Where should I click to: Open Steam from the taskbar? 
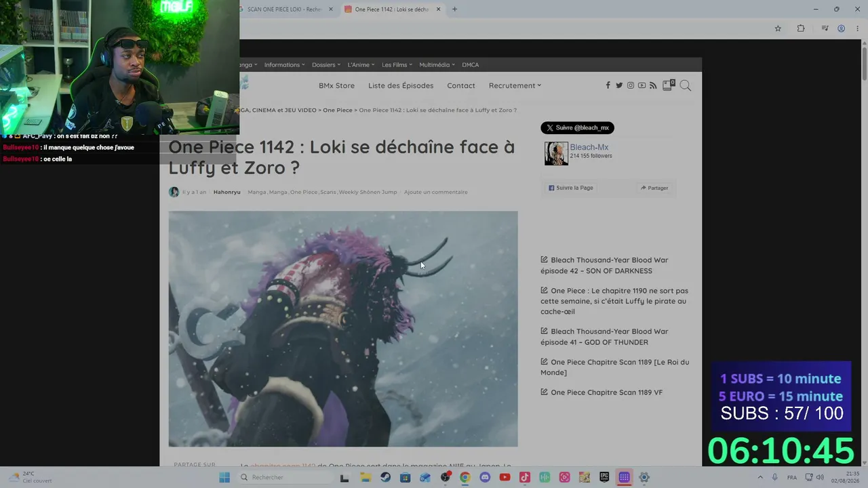tap(385, 477)
